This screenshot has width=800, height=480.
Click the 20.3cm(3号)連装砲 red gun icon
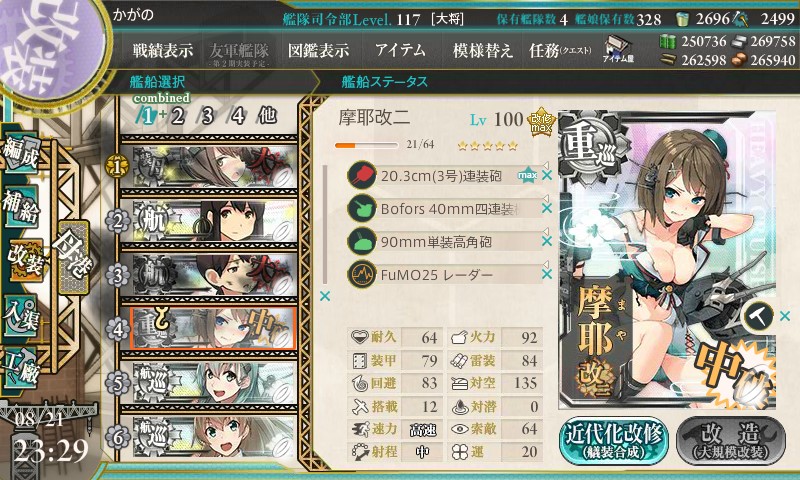[x=361, y=175]
